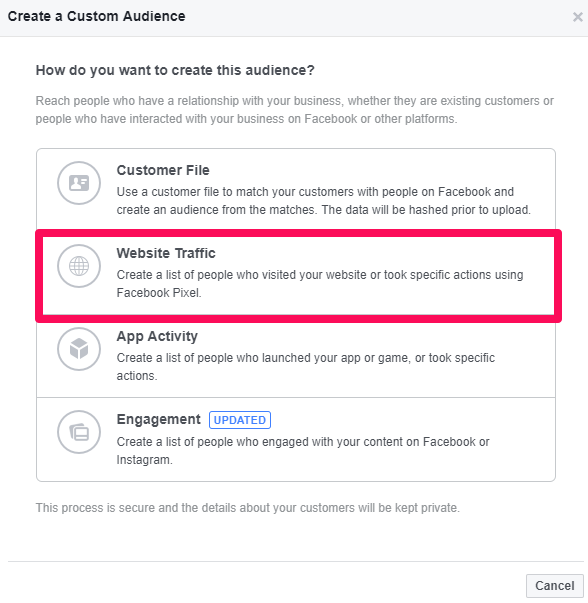Click the customer file hashed upload description
Image resolution: width=588 pixels, height=603 pixels.
[323, 201]
